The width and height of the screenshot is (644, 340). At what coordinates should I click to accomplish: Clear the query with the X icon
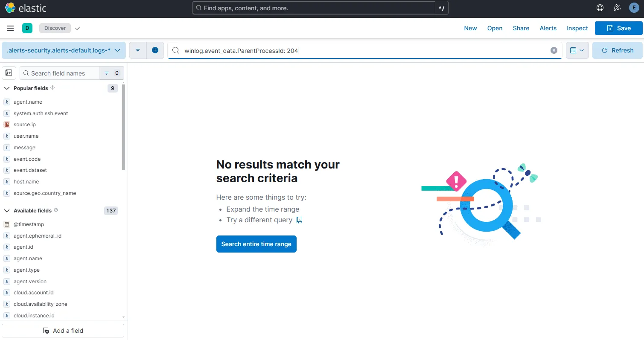554,50
